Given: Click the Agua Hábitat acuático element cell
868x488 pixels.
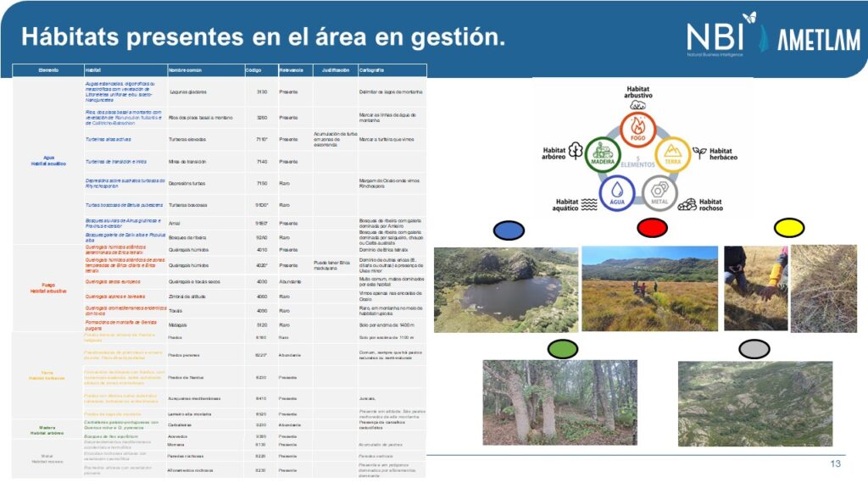Looking at the screenshot, I should 48,160.
